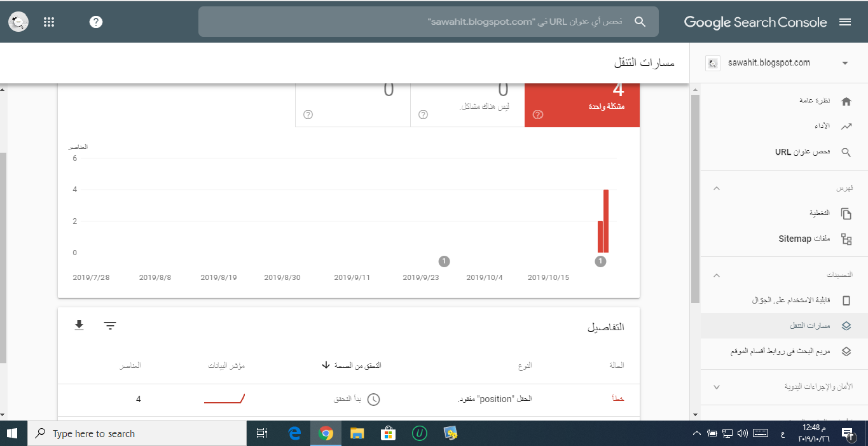Click the chart marker near 2019/9/23
The width and height of the screenshot is (868, 446).
444,261
